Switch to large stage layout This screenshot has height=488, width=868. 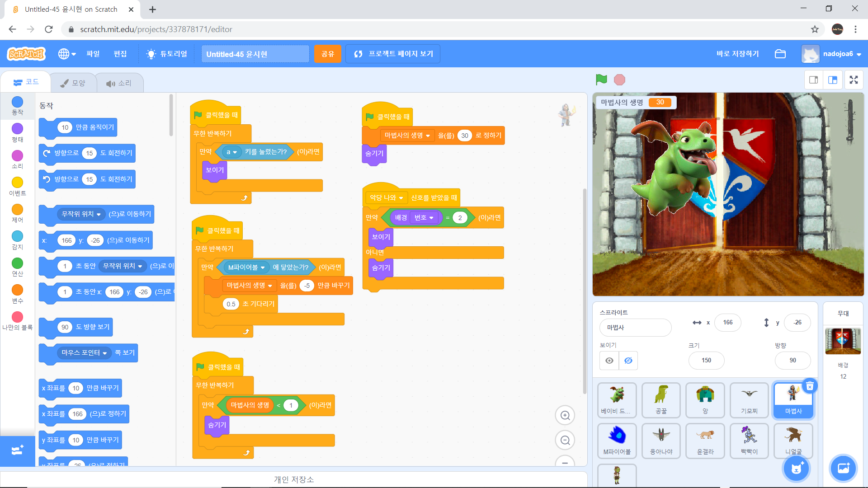tap(833, 80)
